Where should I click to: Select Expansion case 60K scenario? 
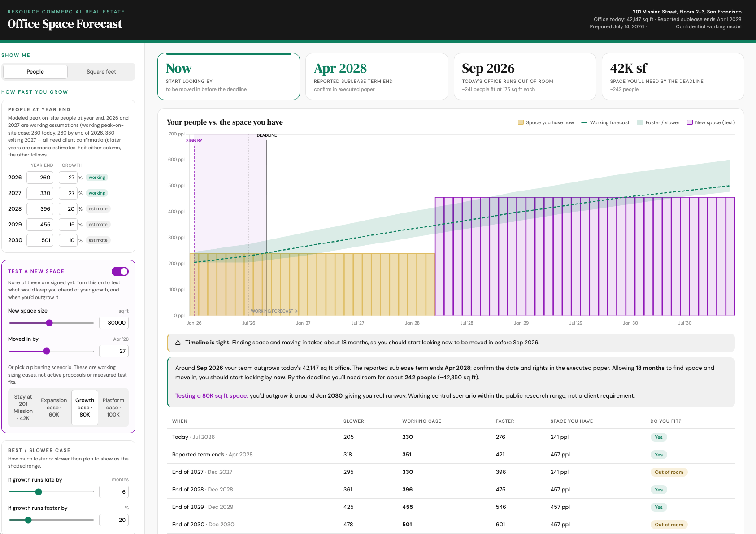[54, 408]
